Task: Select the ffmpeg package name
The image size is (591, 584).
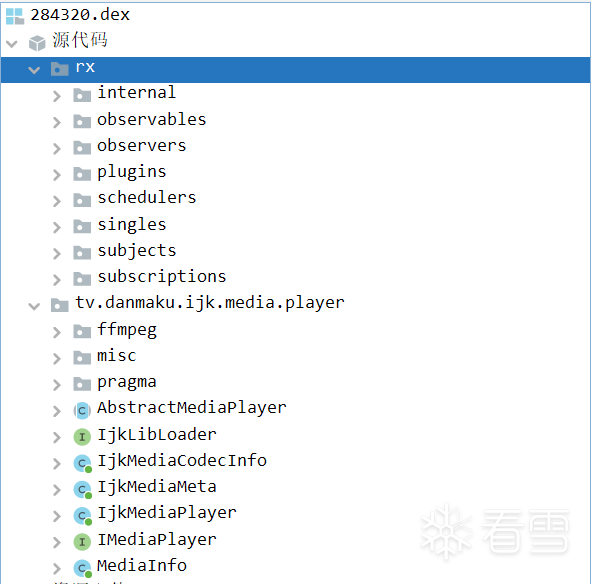Action: pyautogui.click(x=127, y=330)
